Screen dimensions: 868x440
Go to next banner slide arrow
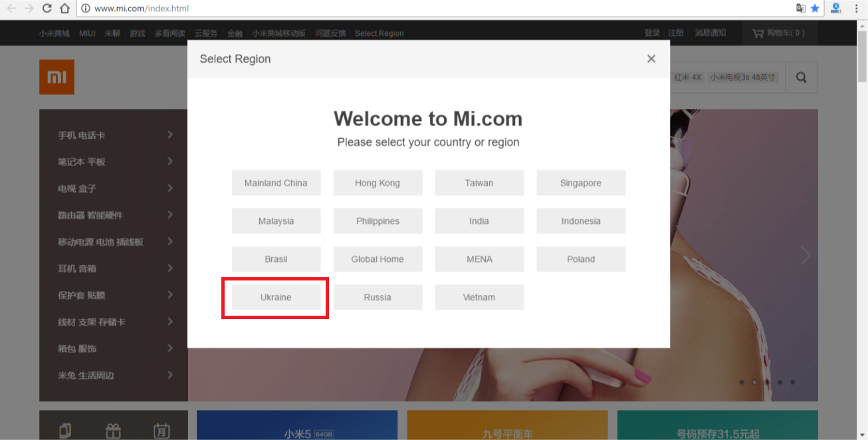(x=806, y=255)
